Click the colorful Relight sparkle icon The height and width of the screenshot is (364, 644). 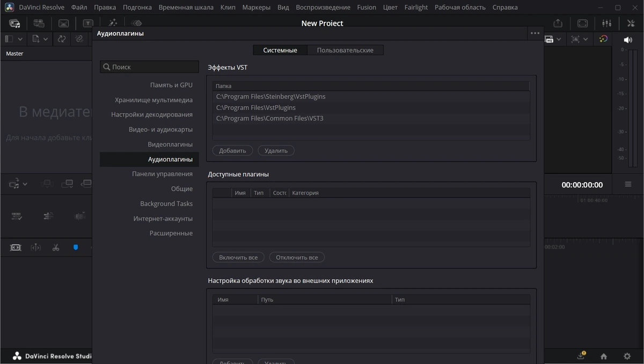pos(603,39)
